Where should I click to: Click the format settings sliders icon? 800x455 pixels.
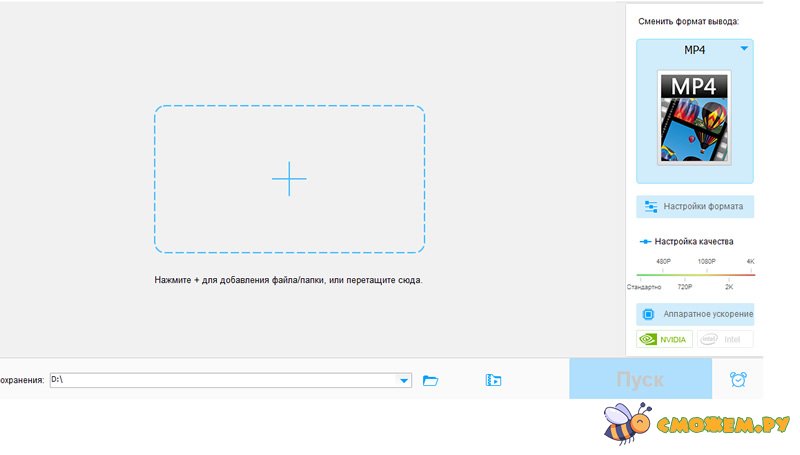[x=651, y=207]
